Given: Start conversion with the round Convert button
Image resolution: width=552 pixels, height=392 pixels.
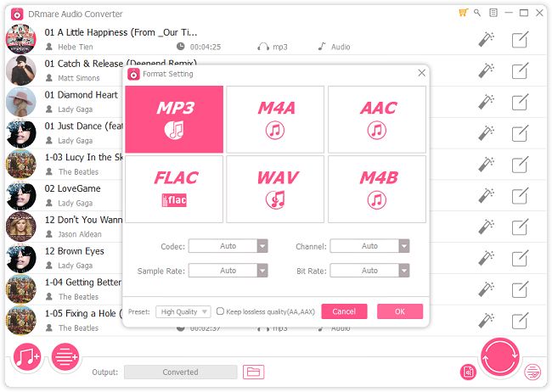Looking at the screenshot, I should pos(500,356).
